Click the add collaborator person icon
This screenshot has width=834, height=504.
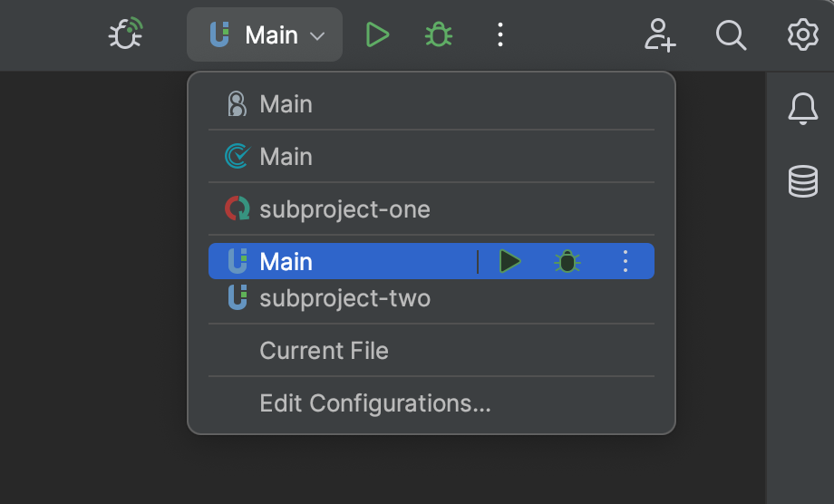click(660, 35)
